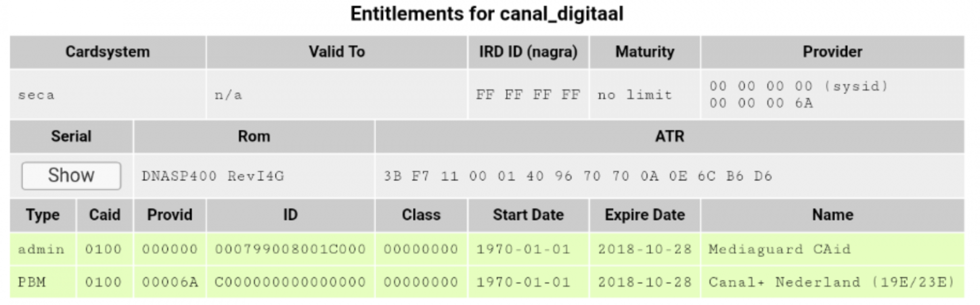Click the Name column header
This screenshot has height=305, width=980.
click(x=832, y=215)
